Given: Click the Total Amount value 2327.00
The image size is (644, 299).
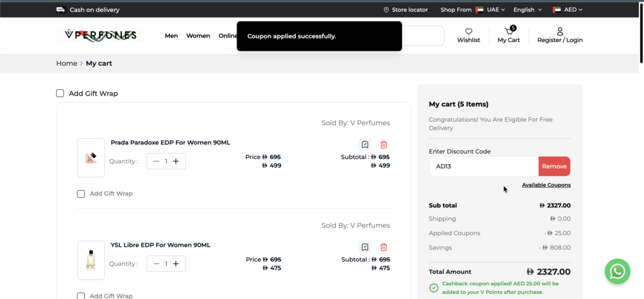Looking at the screenshot, I should click(x=548, y=271).
